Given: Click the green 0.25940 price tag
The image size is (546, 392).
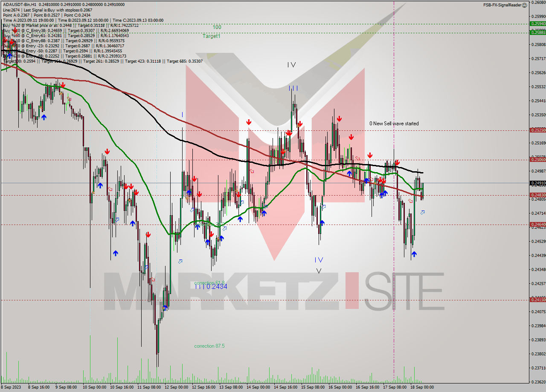Looking at the screenshot, I should 537,24.
